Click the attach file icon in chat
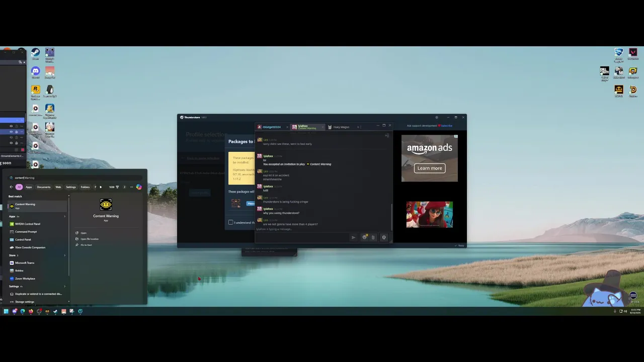644x362 pixels. (373, 237)
